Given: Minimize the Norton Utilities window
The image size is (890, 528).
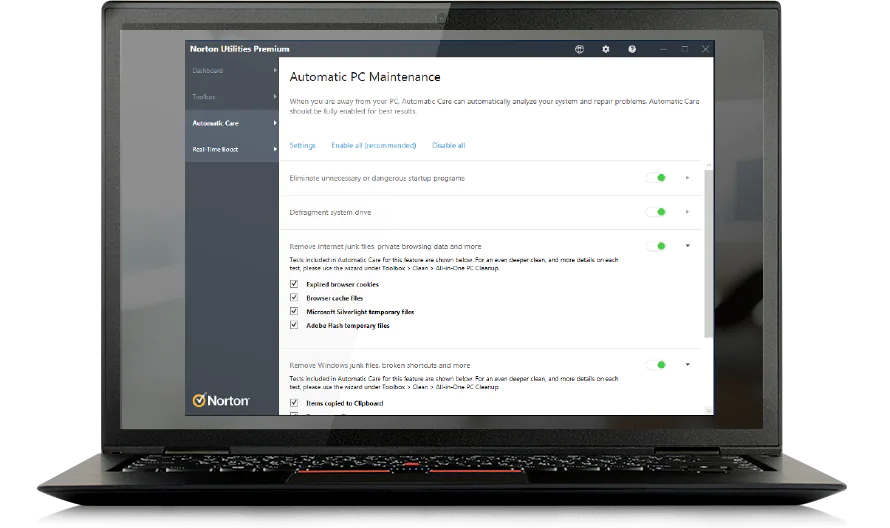Looking at the screenshot, I should point(663,49).
